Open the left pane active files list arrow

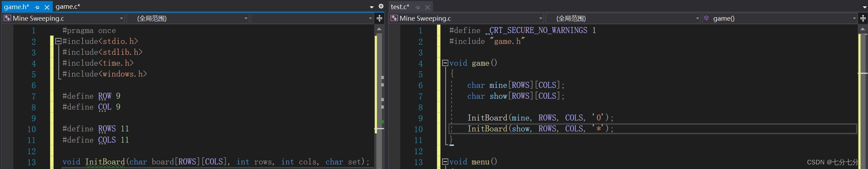(372, 7)
